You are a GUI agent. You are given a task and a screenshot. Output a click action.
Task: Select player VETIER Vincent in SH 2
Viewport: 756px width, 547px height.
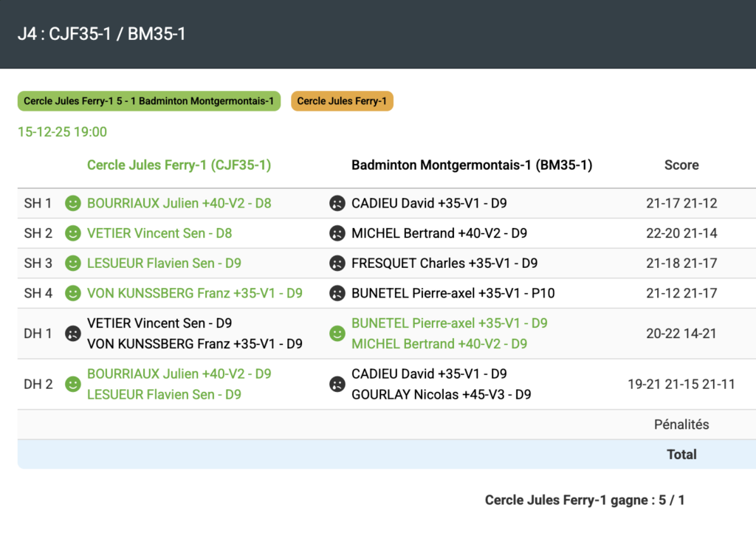[159, 233]
